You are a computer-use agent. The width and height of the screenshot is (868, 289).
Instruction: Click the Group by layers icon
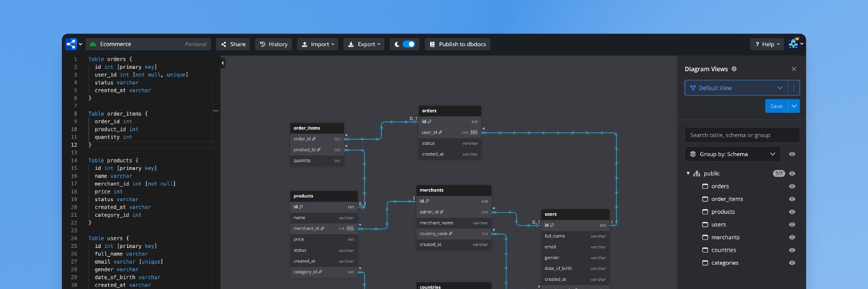point(693,154)
